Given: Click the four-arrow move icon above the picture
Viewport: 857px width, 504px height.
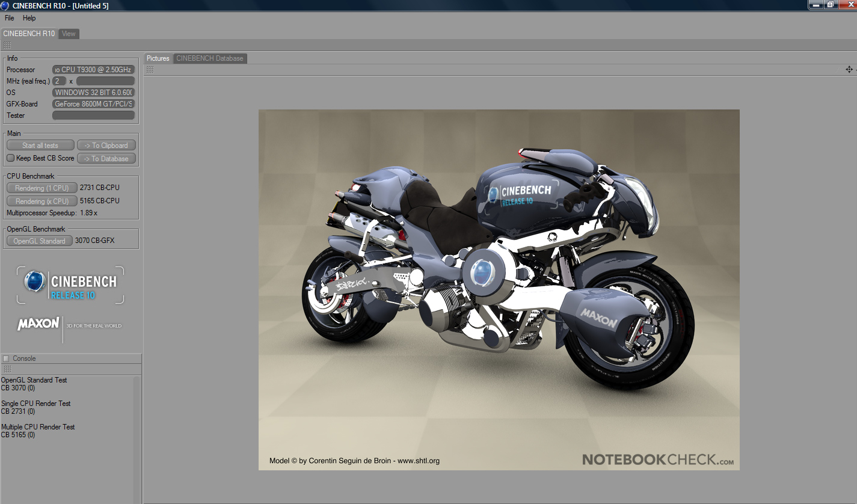Looking at the screenshot, I should (x=849, y=70).
